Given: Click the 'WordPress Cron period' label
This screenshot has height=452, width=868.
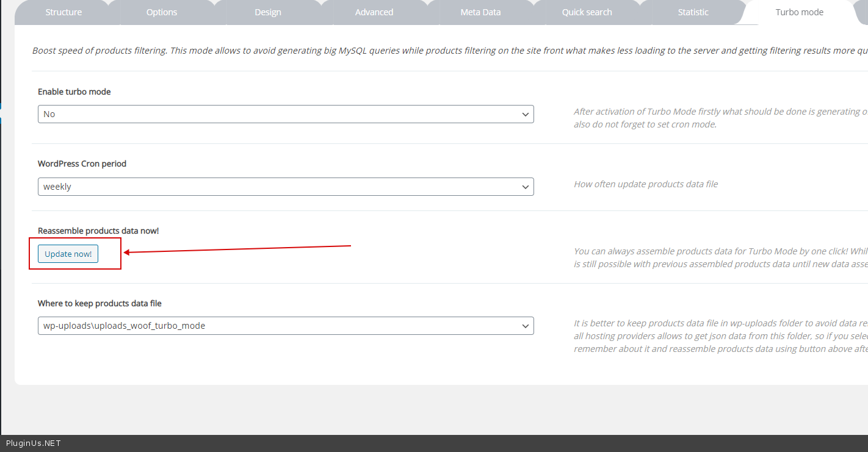Looking at the screenshot, I should point(82,163).
